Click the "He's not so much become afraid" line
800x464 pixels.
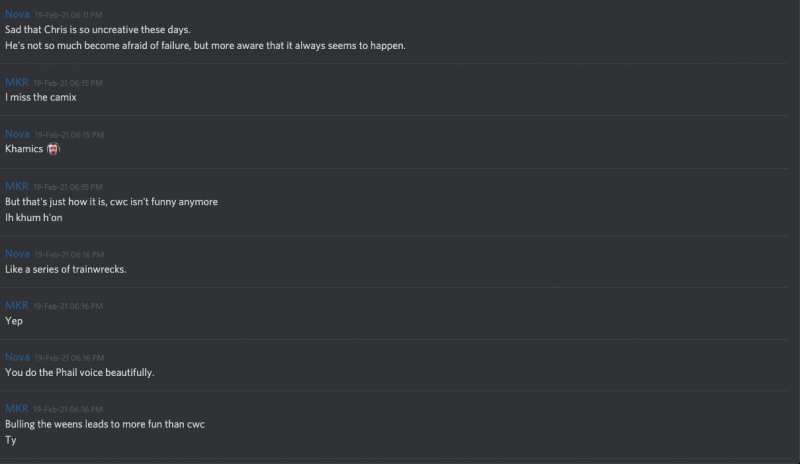(205, 46)
